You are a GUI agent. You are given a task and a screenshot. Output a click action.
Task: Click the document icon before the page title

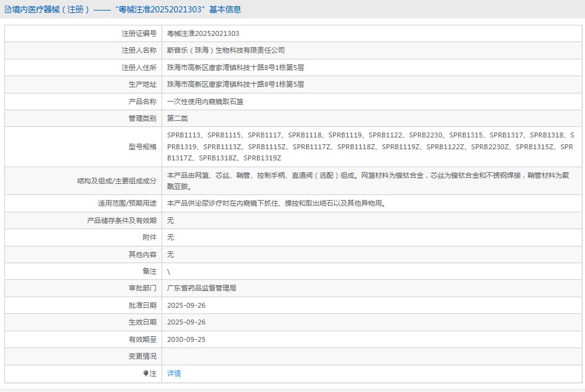click(7, 9)
